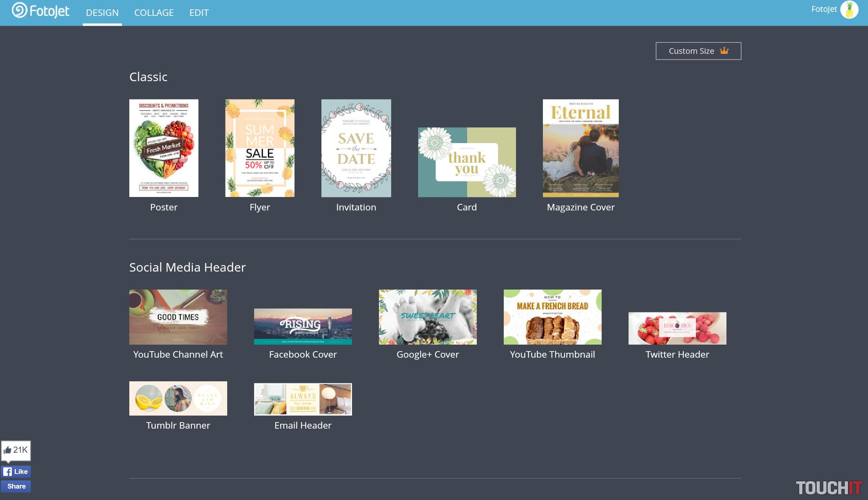Switch to the COLLAGE tab
The image size is (868, 500).
[154, 13]
